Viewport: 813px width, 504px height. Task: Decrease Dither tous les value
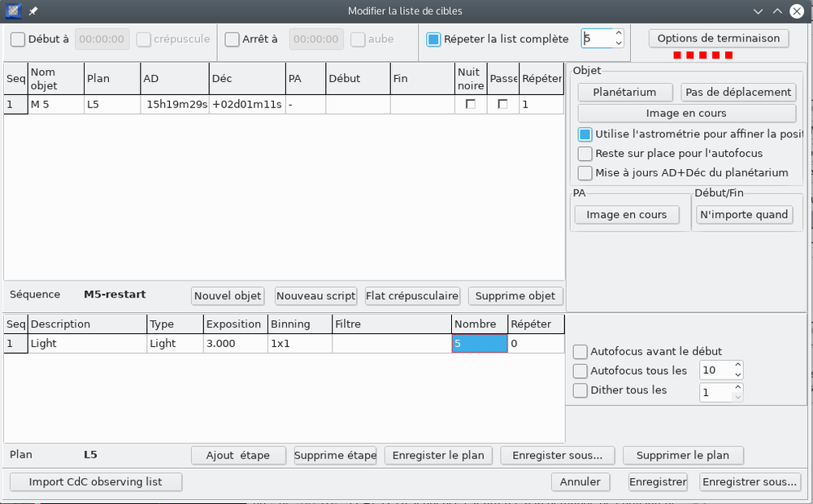click(x=738, y=398)
